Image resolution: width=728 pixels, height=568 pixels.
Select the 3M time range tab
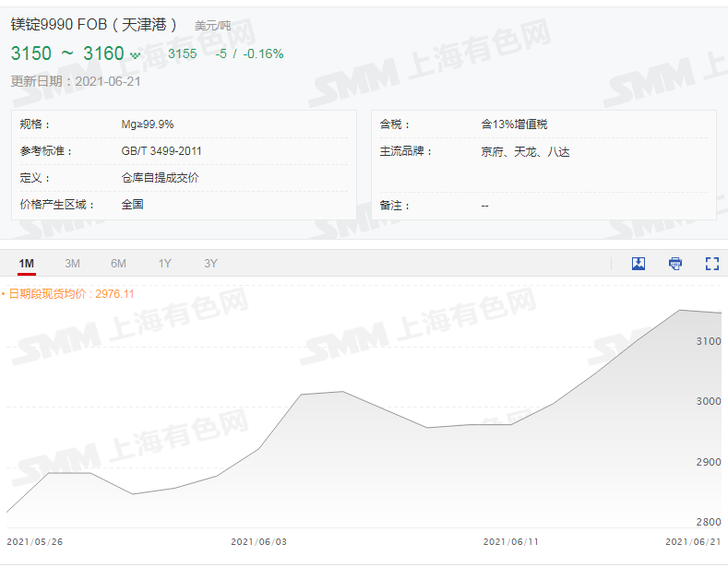click(x=72, y=264)
